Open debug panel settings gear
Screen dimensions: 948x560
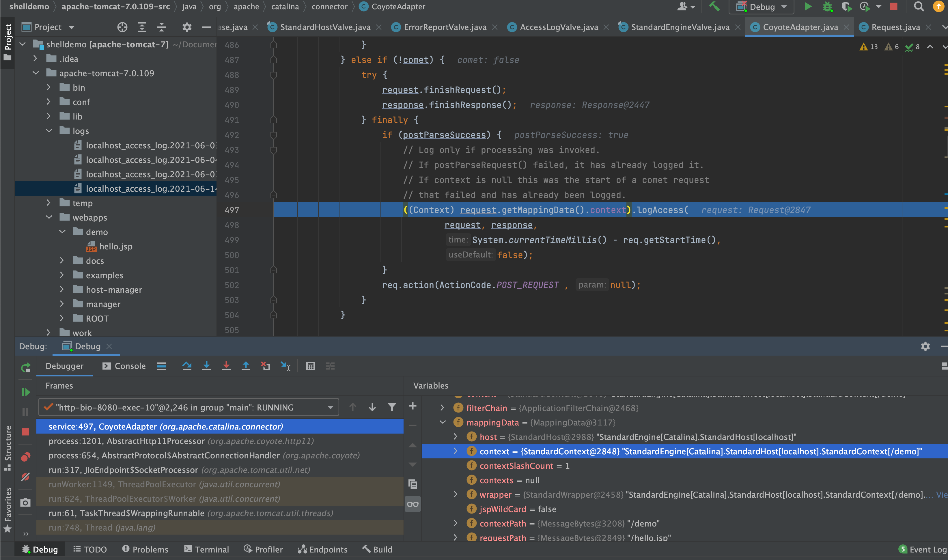(x=925, y=346)
